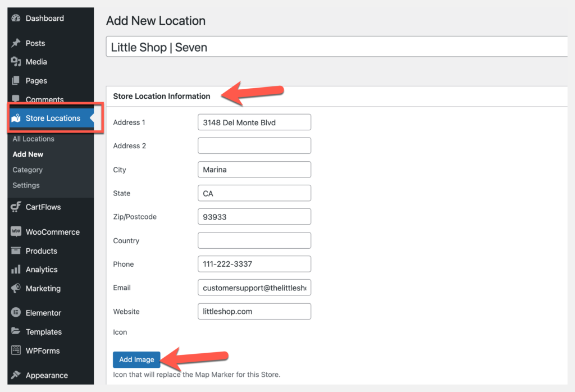Select Category under Store Locations
This screenshot has width=575, height=392.
click(27, 170)
